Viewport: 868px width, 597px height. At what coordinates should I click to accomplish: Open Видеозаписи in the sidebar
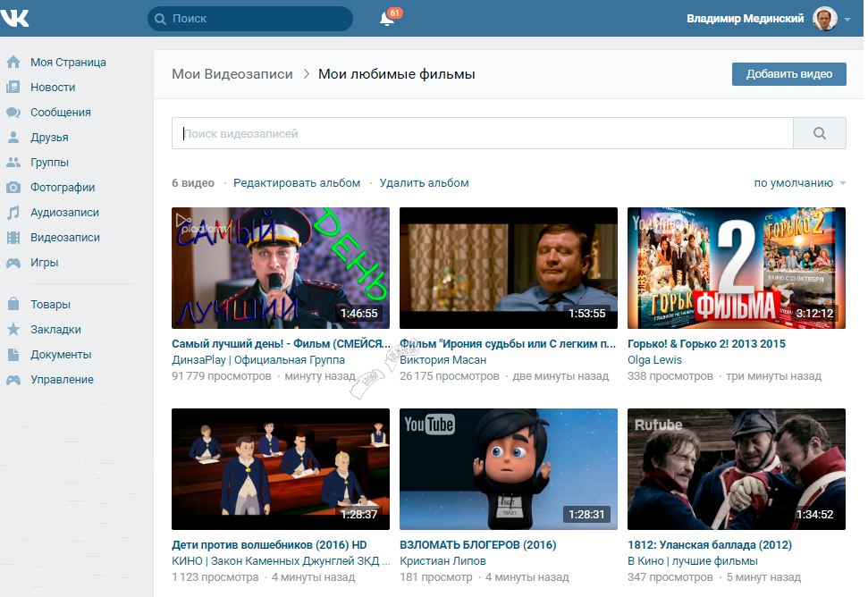tap(64, 238)
